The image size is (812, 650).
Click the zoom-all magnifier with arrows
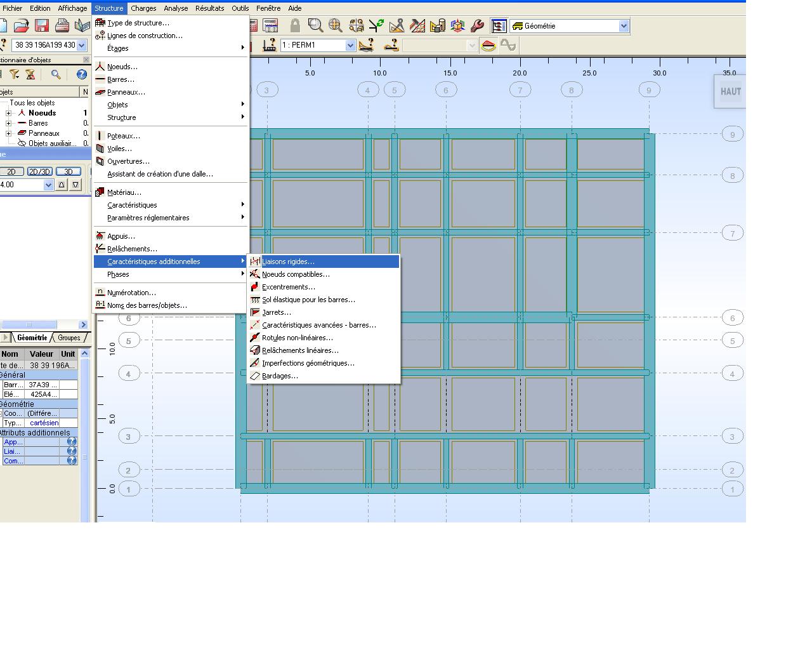click(336, 25)
